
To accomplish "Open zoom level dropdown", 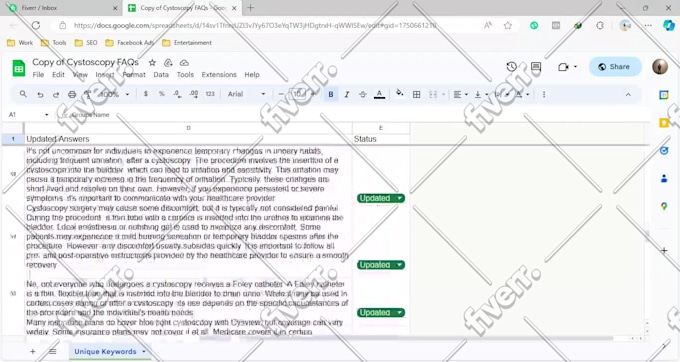I will (114, 95).
